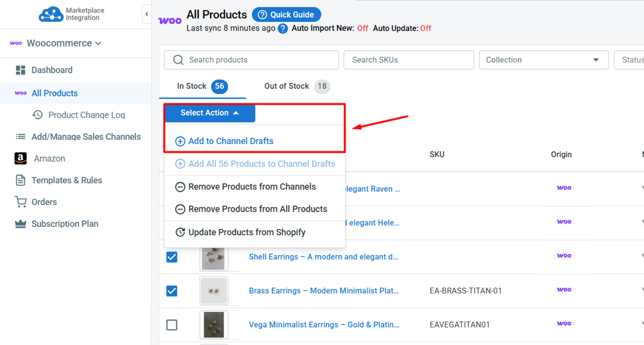Uncheck the Shell Earrings product checkbox
The width and height of the screenshot is (644, 345).
click(x=172, y=257)
